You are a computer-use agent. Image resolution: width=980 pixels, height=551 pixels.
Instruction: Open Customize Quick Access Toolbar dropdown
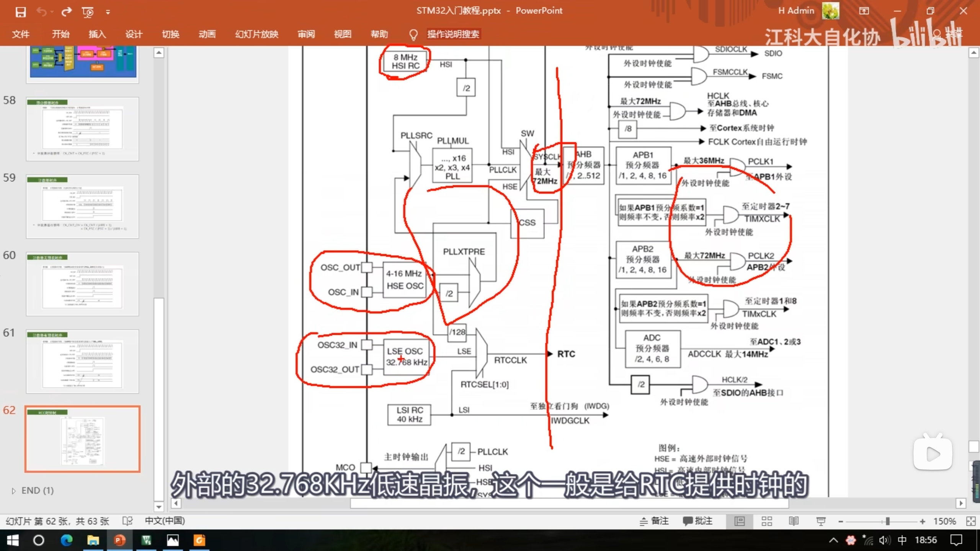click(108, 12)
